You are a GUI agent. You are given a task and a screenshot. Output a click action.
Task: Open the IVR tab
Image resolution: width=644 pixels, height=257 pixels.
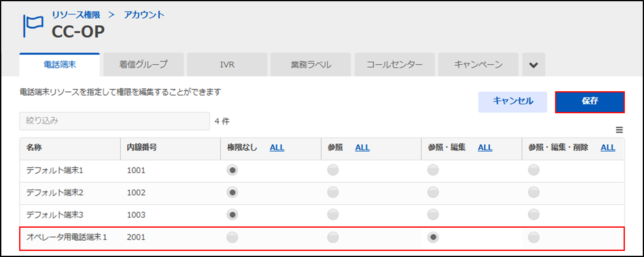pos(227,65)
